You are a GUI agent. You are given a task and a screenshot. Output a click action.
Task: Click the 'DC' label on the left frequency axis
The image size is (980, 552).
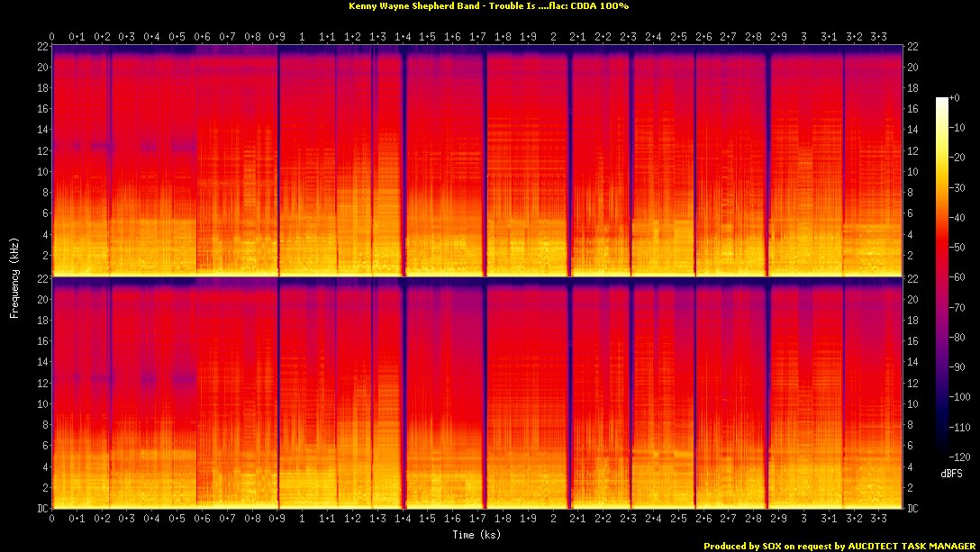[x=41, y=508]
